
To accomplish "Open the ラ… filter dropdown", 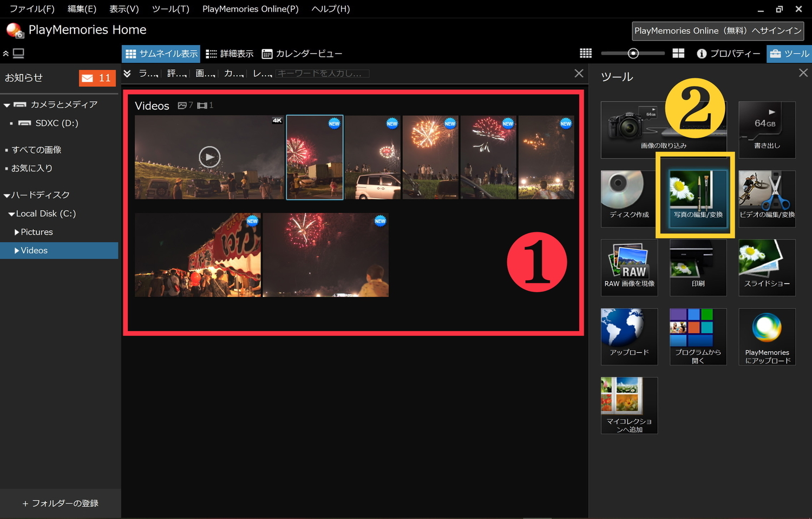I will pyautogui.click(x=148, y=73).
